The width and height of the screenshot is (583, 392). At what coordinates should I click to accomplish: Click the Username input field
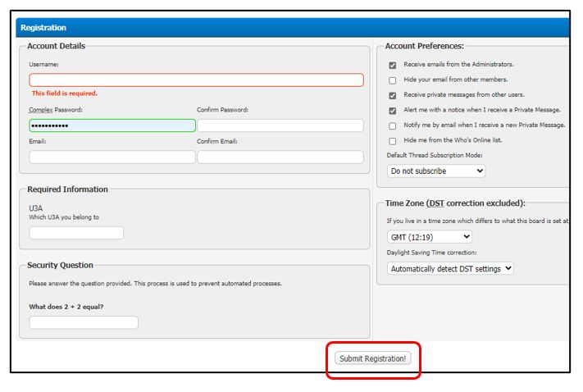pos(196,80)
